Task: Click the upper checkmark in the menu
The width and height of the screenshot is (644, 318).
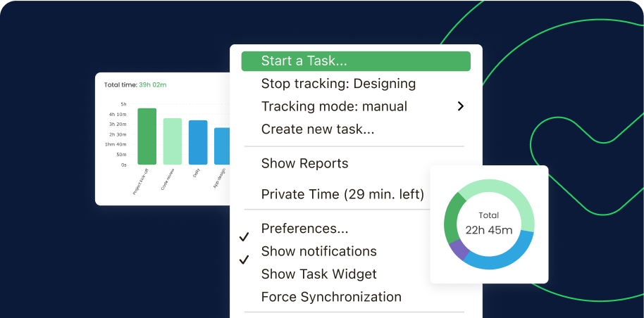Action: (x=244, y=237)
